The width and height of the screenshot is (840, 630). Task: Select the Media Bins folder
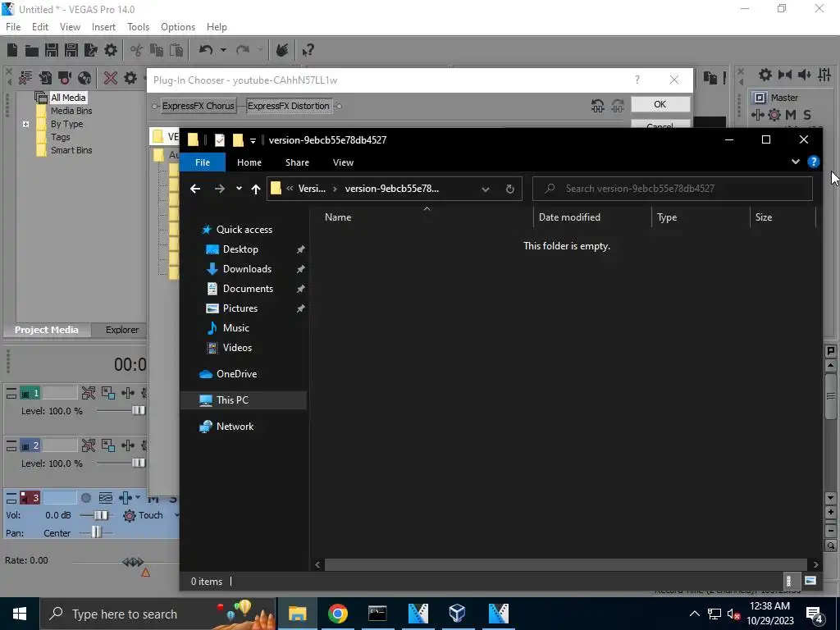pos(71,111)
